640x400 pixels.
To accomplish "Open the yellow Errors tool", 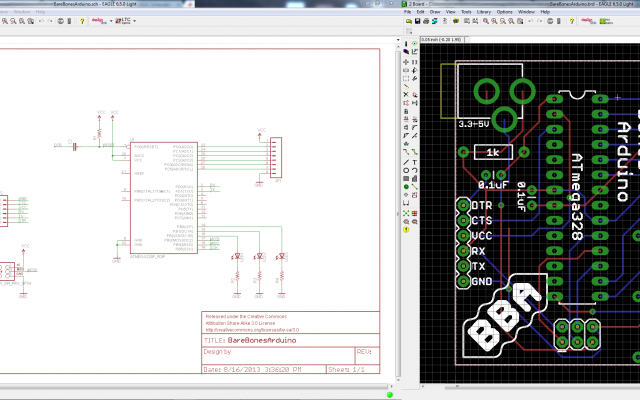I will click(x=406, y=229).
